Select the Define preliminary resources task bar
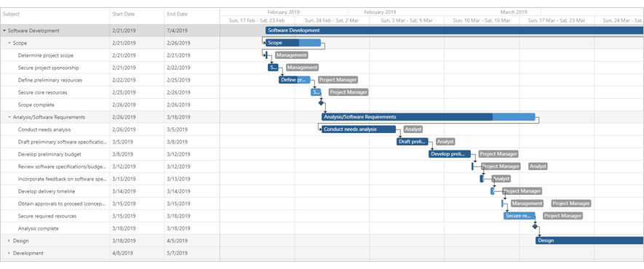644x269 pixels. pos(295,80)
